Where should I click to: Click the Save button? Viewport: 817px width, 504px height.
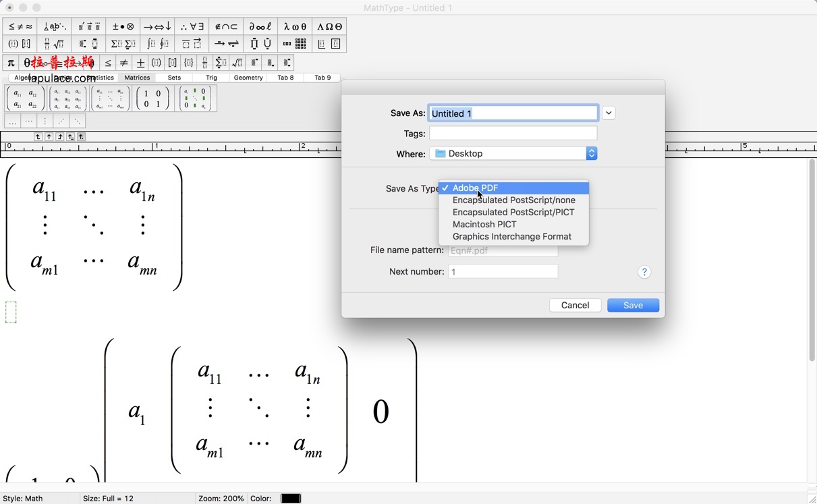[633, 305]
